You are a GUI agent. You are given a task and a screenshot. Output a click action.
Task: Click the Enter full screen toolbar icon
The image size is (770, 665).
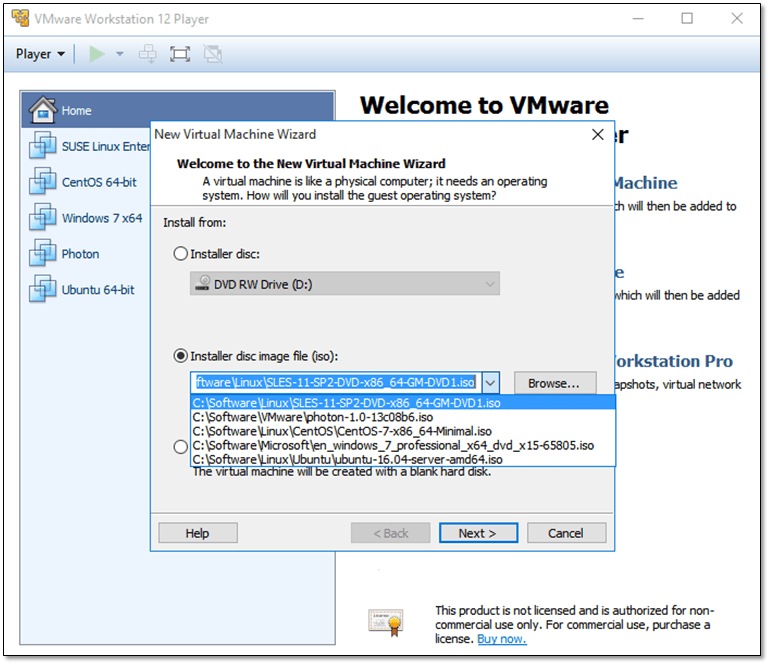coord(180,54)
